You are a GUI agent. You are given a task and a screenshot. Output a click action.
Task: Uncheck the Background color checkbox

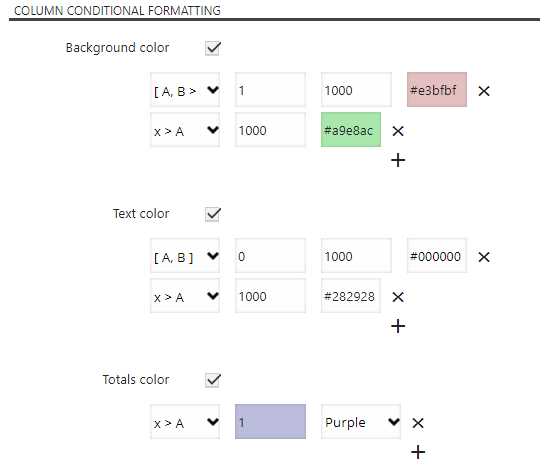213,48
